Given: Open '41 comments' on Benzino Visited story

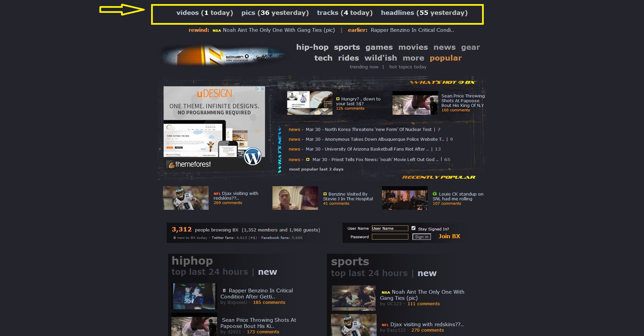Looking at the screenshot, I should point(336,204).
